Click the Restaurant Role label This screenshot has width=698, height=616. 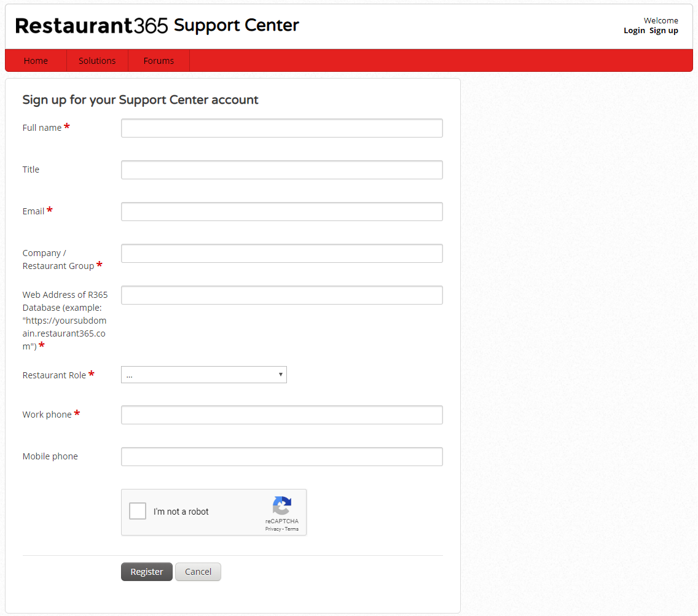coord(54,375)
